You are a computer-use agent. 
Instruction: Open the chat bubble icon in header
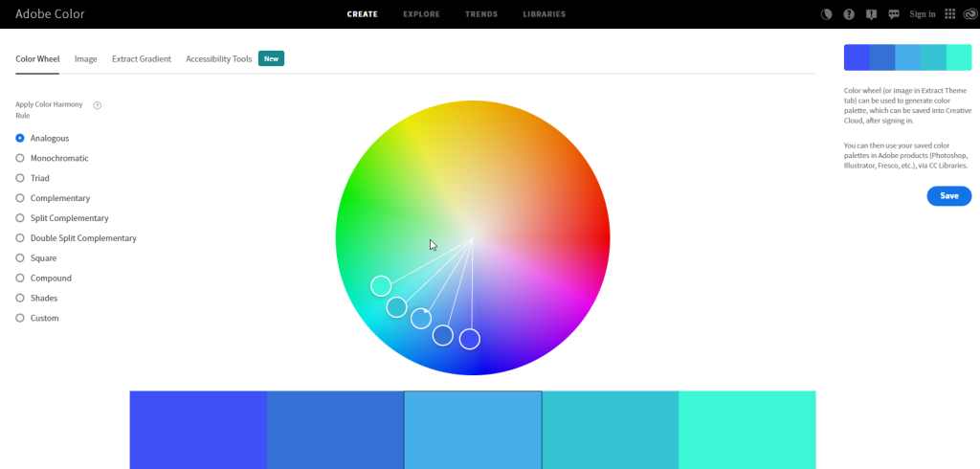(x=894, y=14)
